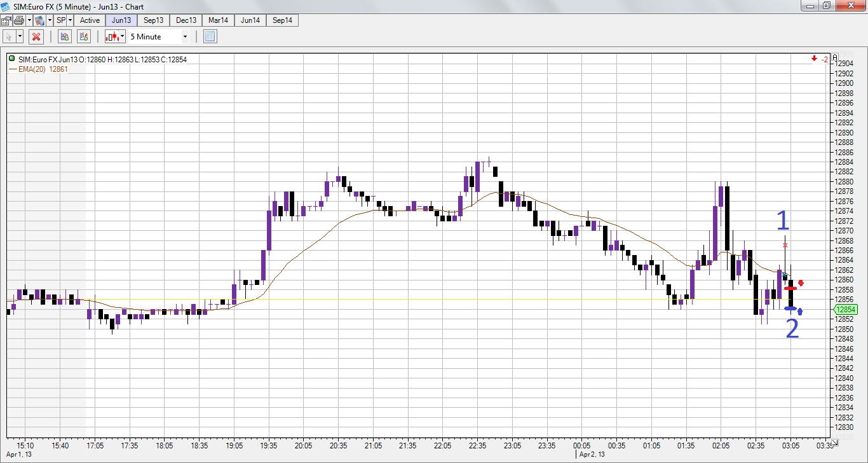The height and width of the screenshot is (463, 868).
Task: Click the green status dot beside SIM:Euro FX
Action: pos(12,59)
